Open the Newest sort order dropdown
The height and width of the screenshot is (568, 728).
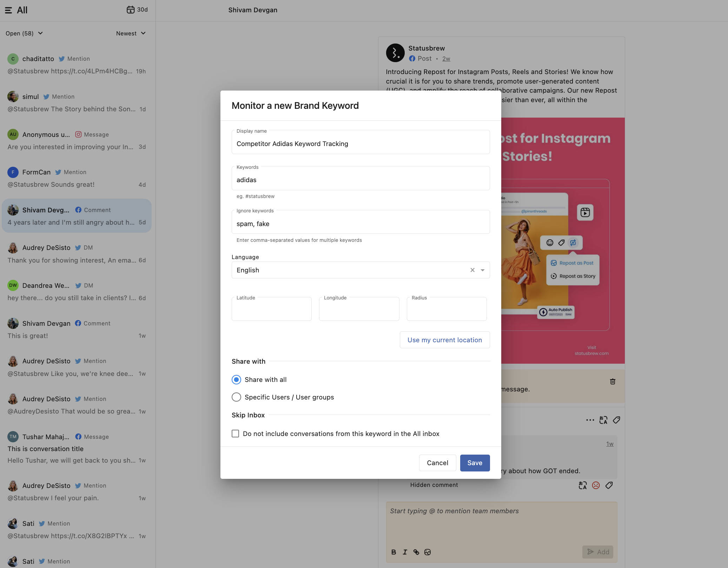click(x=131, y=33)
